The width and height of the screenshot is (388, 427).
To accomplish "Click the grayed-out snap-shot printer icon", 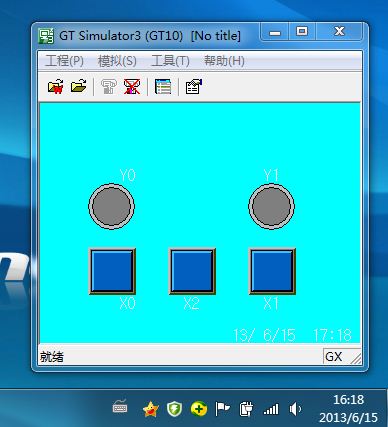I will point(109,87).
